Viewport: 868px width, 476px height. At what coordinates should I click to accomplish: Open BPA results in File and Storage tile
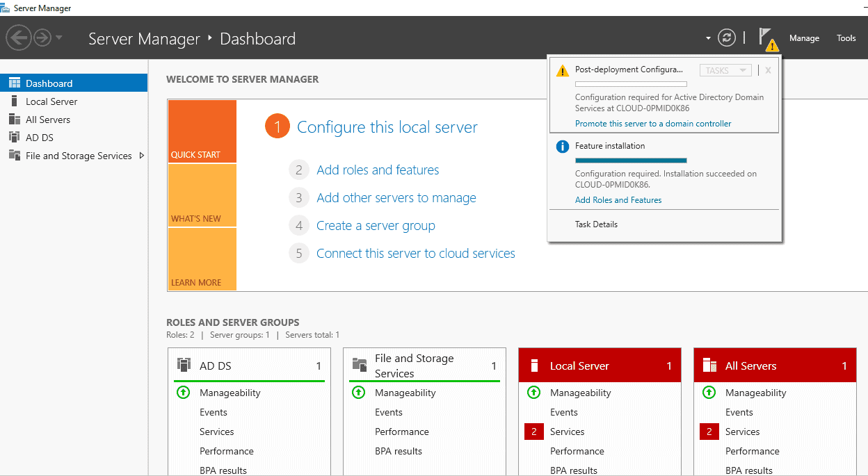click(x=399, y=451)
